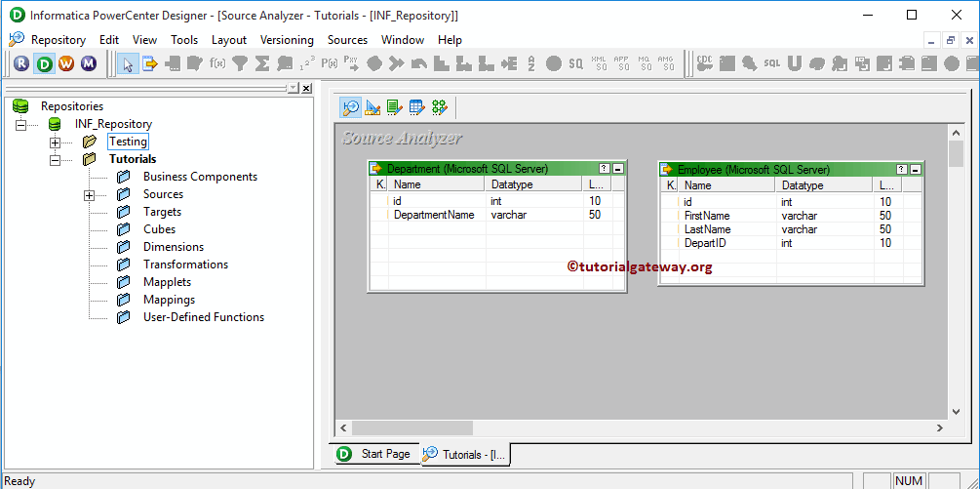The image size is (980, 489).
Task: Open the Transformation Developer tool
Action: 394,107
